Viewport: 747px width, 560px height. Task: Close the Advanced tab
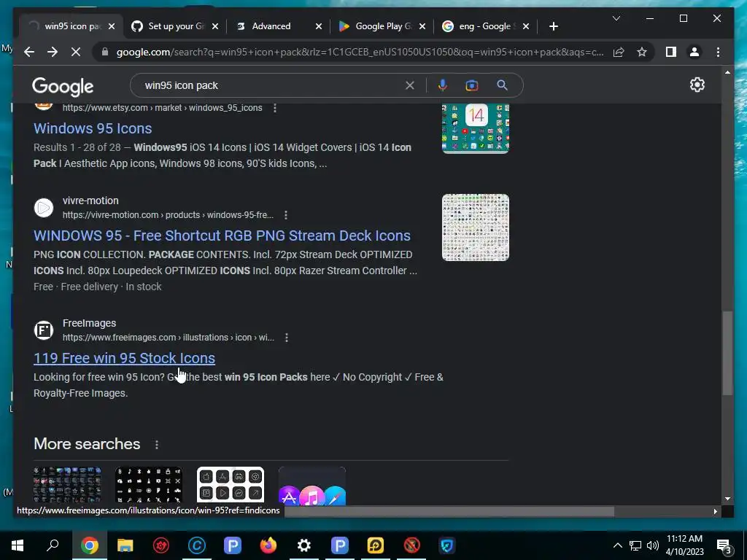click(x=319, y=26)
